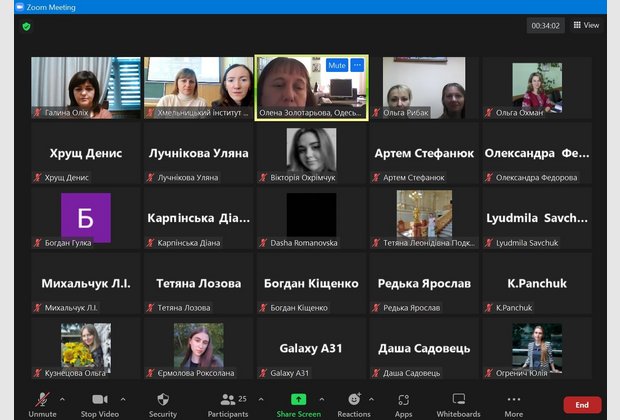Select Ольга Охман video tile
620x420 pixels.
pos(537,87)
